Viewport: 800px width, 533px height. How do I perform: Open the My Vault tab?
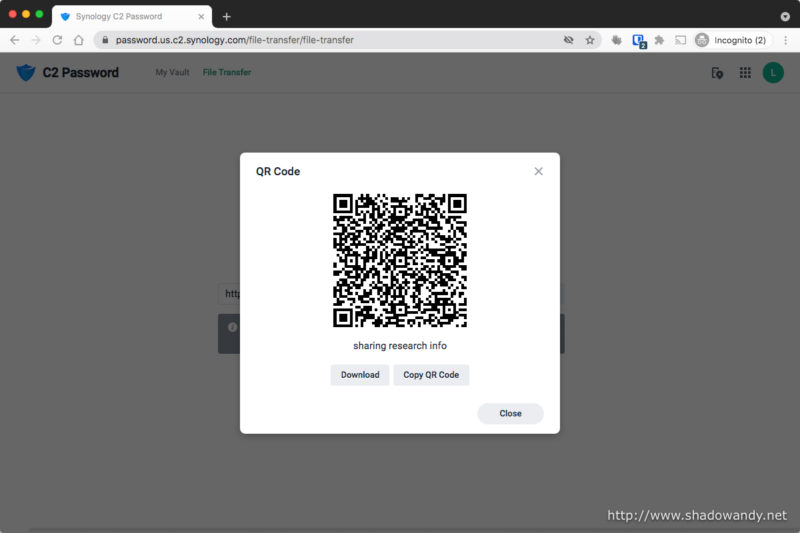coord(172,72)
